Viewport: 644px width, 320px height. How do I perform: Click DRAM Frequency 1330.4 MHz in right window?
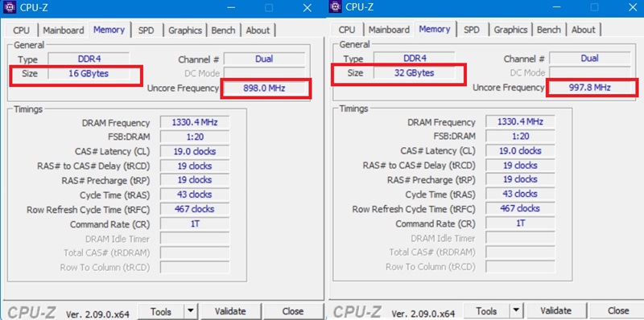pyautogui.click(x=520, y=121)
